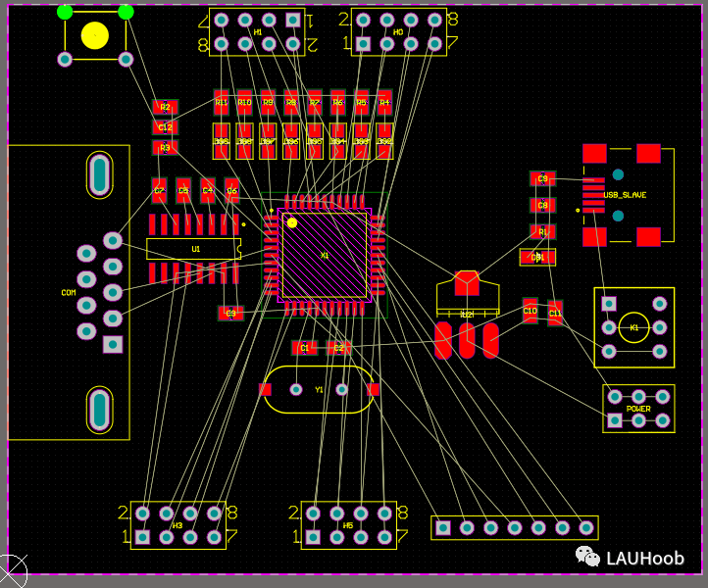Click the USB_SLAVE connector label

pyautogui.click(x=625, y=195)
